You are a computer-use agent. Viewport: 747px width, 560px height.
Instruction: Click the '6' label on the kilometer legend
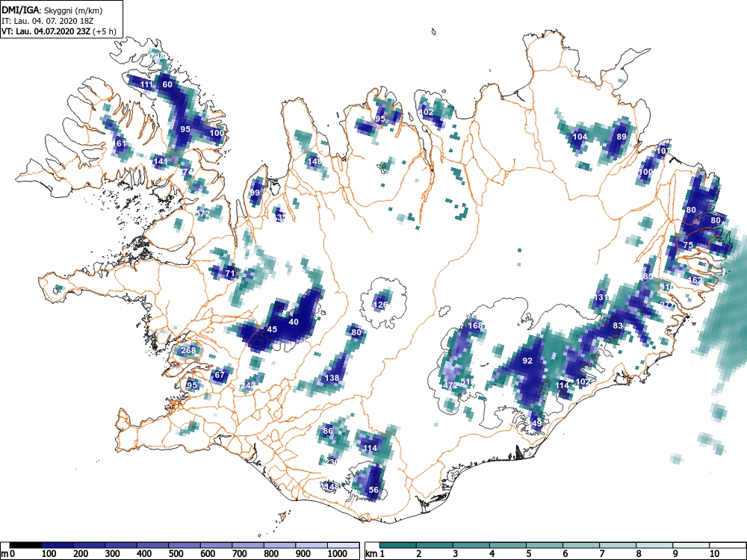(565, 554)
